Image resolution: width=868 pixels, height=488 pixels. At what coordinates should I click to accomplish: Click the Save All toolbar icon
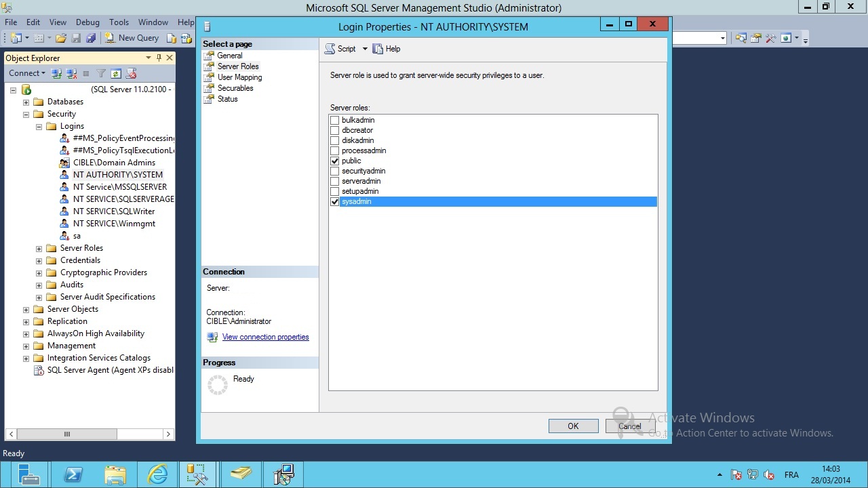[x=90, y=38]
